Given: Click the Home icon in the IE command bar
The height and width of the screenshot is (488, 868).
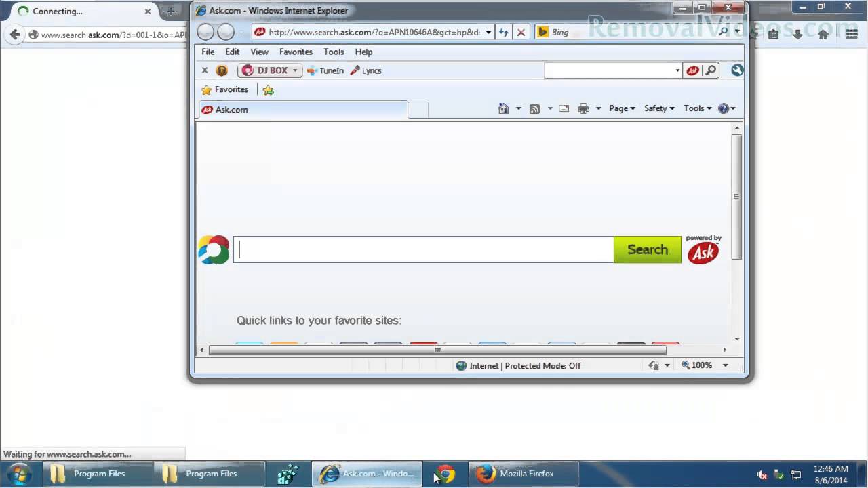Looking at the screenshot, I should pos(503,108).
